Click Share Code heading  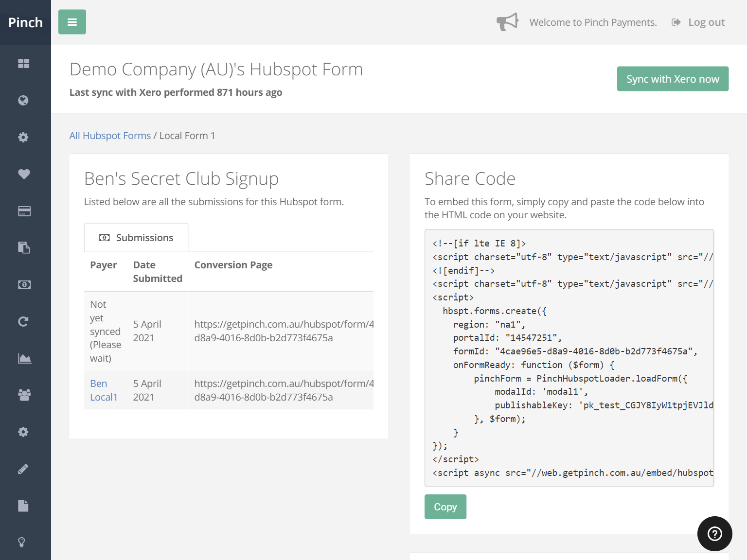[470, 179]
